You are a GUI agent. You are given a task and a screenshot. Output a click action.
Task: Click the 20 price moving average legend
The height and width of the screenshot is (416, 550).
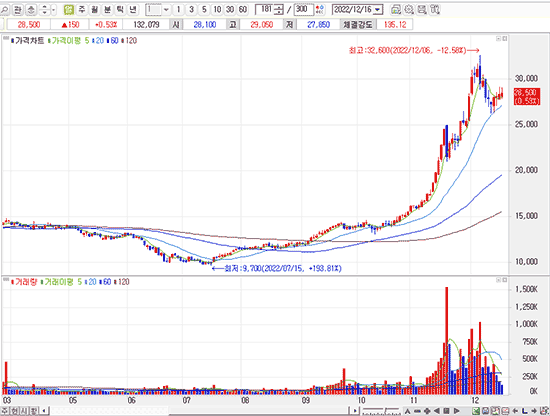[x=98, y=41]
